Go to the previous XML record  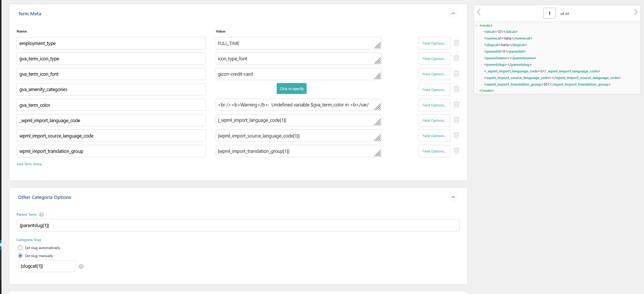pyautogui.click(x=479, y=12)
